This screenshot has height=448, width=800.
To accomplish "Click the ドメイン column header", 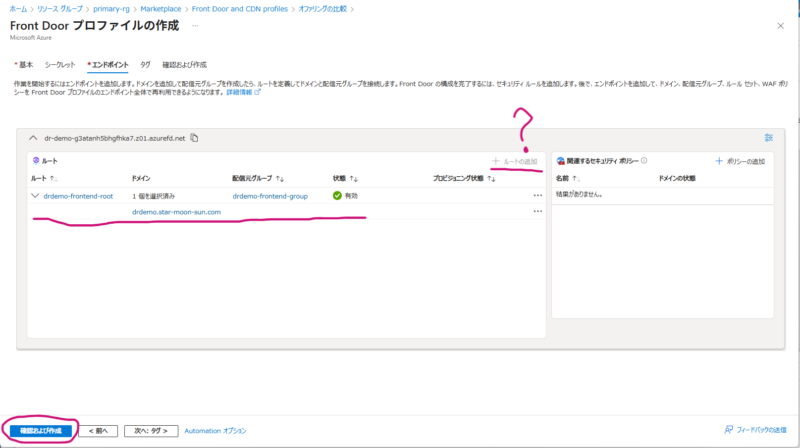I will (141, 178).
